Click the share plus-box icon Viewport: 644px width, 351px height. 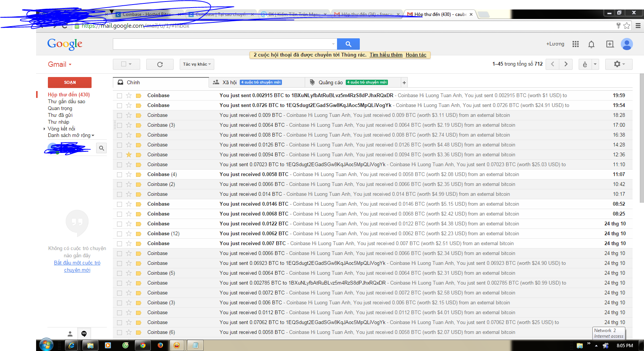coord(610,44)
